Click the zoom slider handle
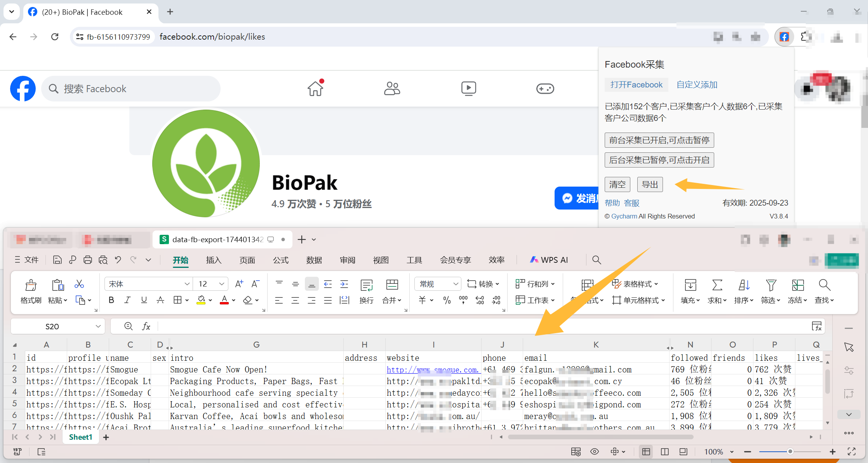 coord(790,452)
